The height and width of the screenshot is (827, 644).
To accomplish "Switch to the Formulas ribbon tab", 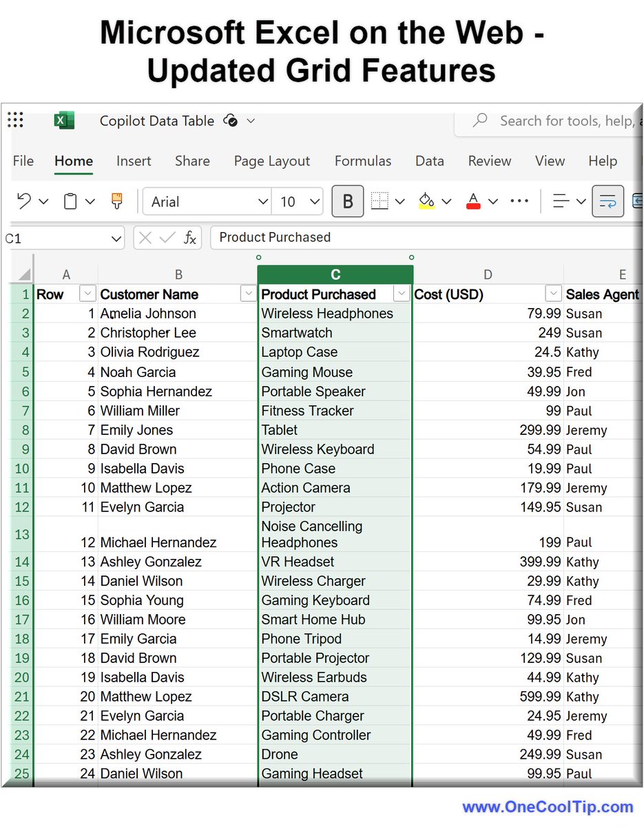I will click(x=363, y=161).
